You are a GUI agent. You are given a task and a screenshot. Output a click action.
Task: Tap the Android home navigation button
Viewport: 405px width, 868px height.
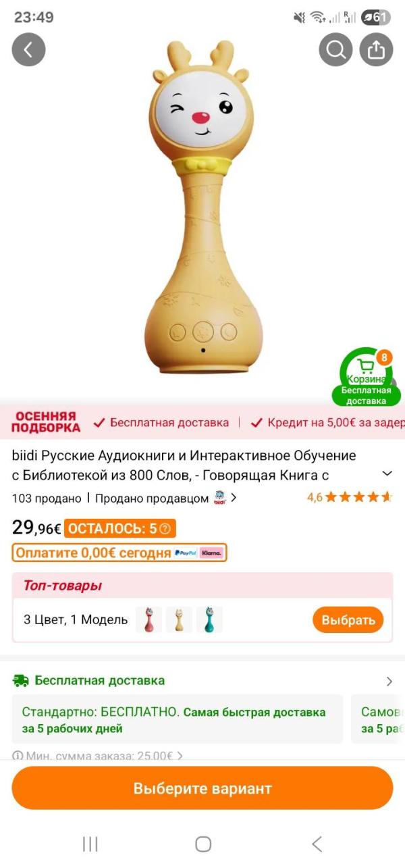click(203, 844)
